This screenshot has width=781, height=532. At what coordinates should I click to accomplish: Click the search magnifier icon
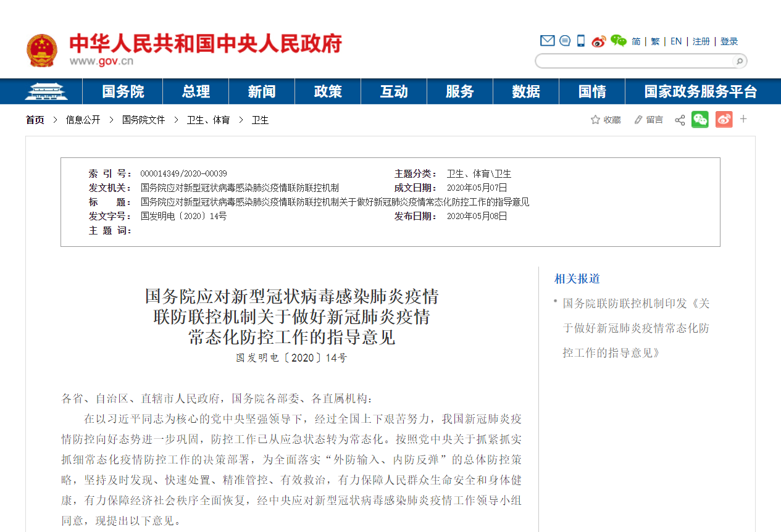(x=738, y=61)
